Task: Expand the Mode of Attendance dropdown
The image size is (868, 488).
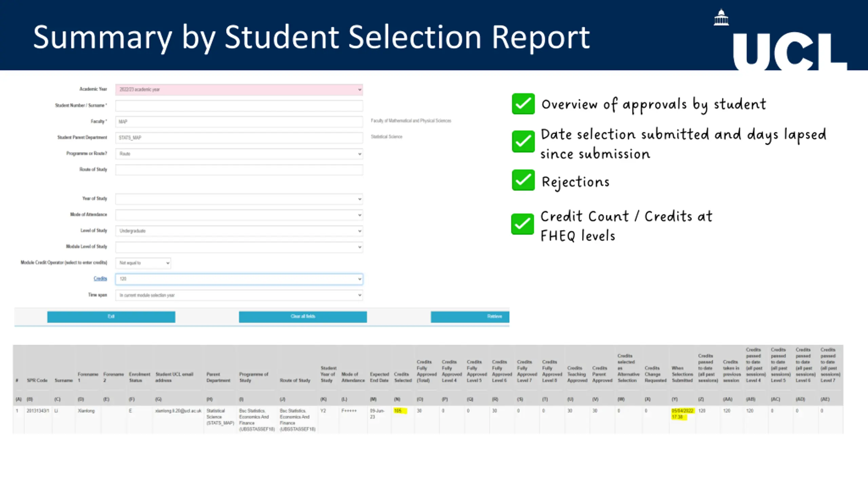Action: pos(239,215)
